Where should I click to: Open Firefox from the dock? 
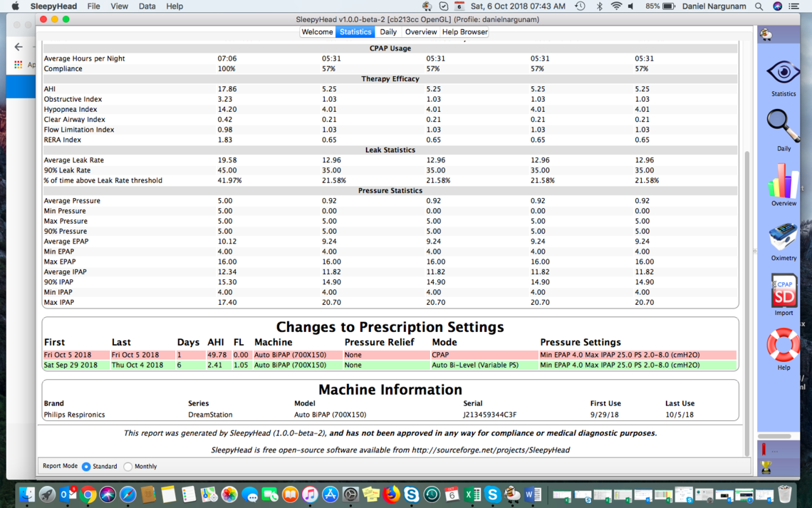391,494
